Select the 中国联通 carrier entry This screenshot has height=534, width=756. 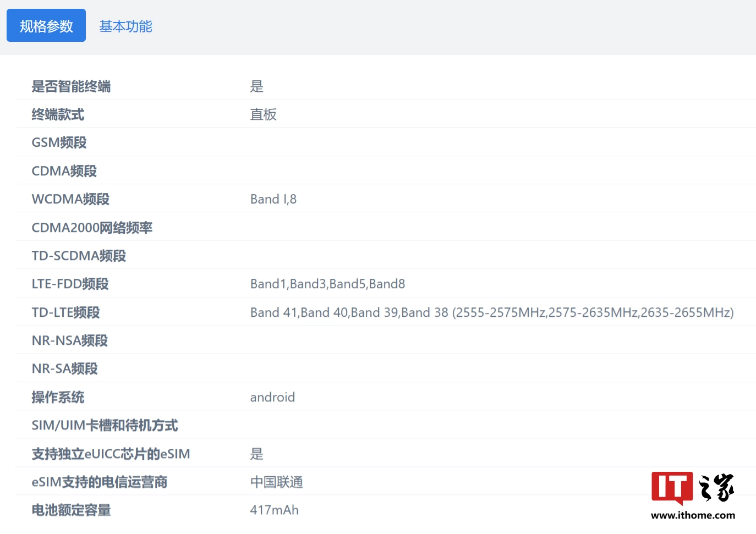277,482
